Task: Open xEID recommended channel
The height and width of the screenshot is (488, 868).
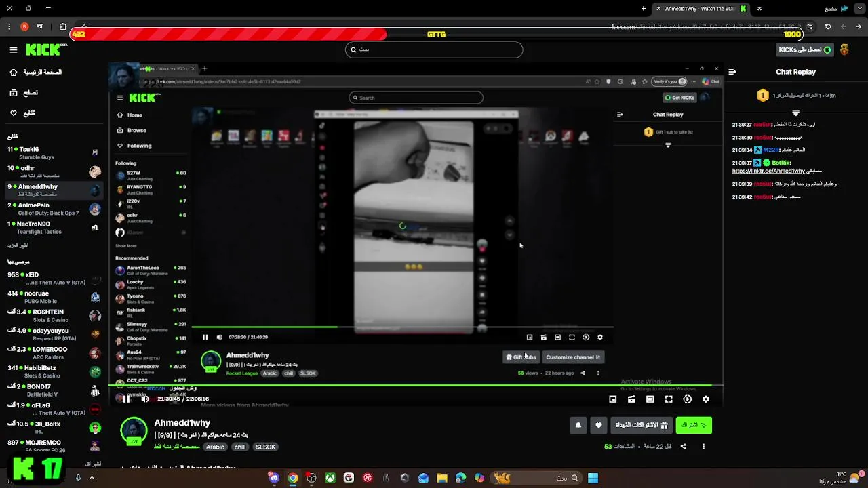Action: 53,279
